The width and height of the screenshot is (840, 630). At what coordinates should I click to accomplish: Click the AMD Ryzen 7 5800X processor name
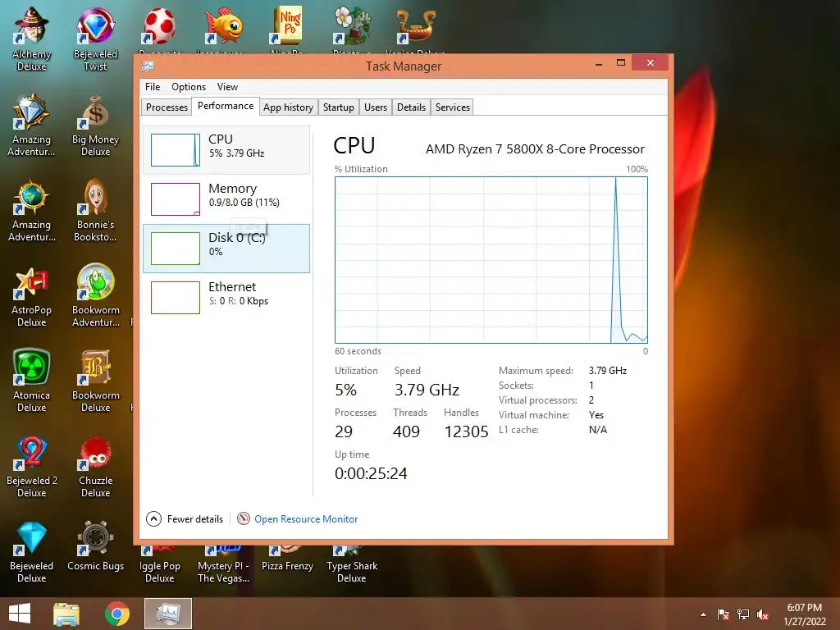coord(535,149)
